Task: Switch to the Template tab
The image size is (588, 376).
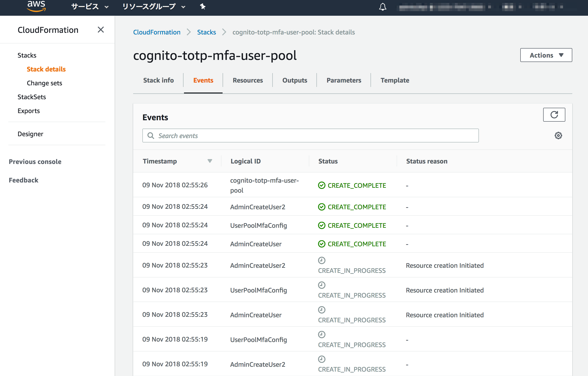Action: [x=395, y=80]
